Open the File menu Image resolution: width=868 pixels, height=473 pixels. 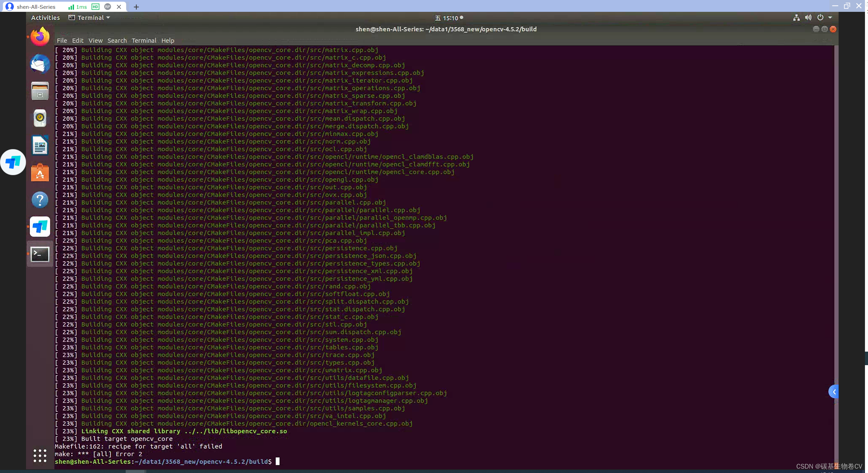62,40
